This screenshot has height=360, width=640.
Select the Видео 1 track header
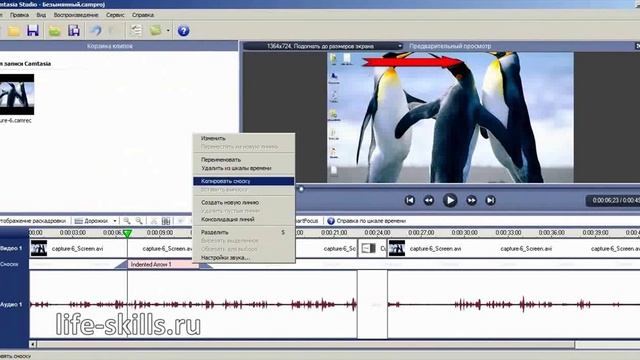(x=14, y=248)
